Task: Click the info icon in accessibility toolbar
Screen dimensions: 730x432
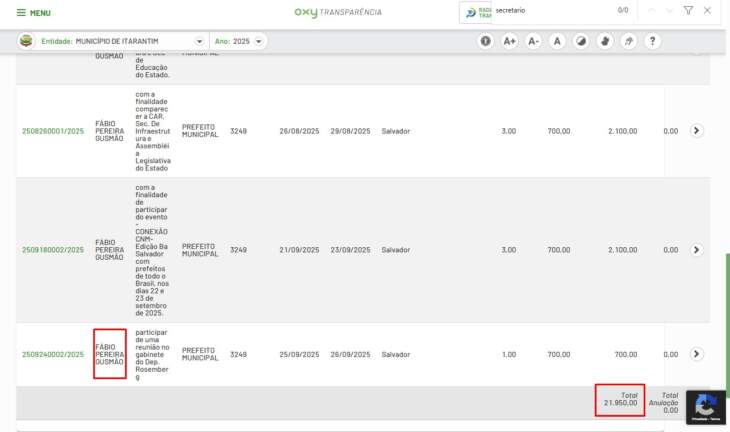Action: point(485,41)
